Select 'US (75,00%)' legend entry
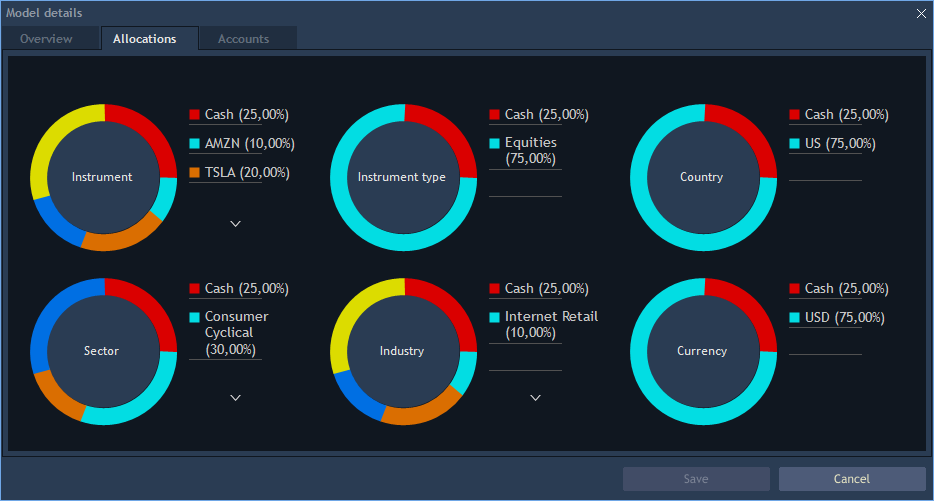Viewport: 934px width, 501px height. (840, 144)
